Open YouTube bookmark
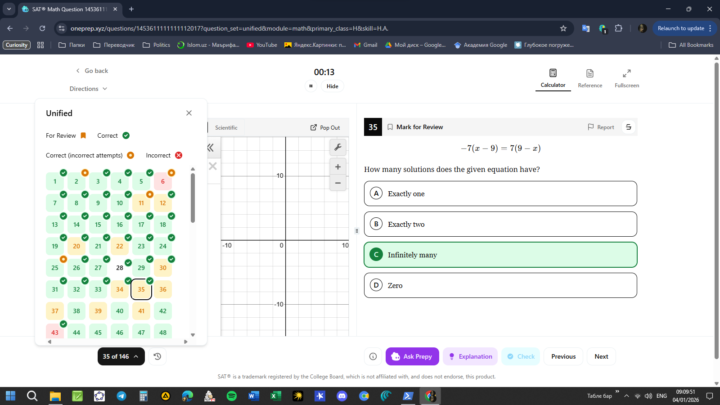The width and height of the screenshot is (720, 405). tap(262, 45)
